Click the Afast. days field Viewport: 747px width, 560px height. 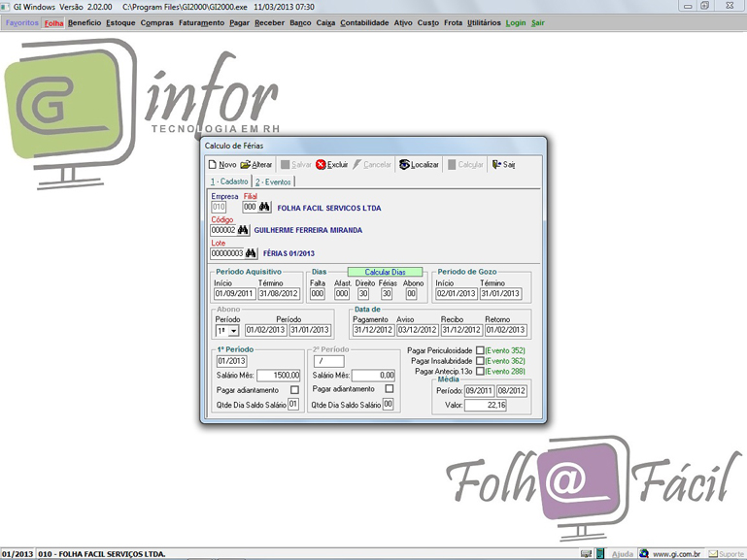[342, 293]
